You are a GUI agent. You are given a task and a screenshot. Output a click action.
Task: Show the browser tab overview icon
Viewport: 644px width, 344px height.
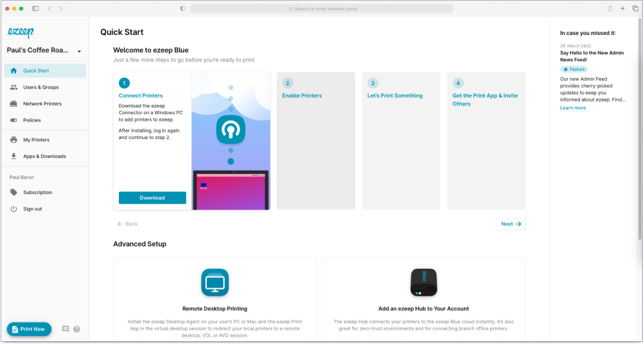point(635,8)
